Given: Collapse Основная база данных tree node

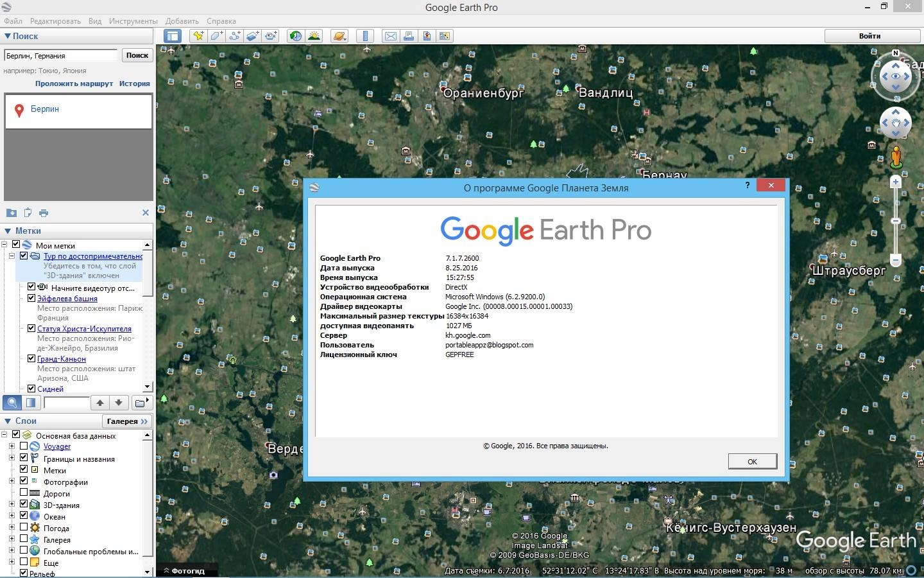Looking at the screenshot, I should (x=4, y=435).
